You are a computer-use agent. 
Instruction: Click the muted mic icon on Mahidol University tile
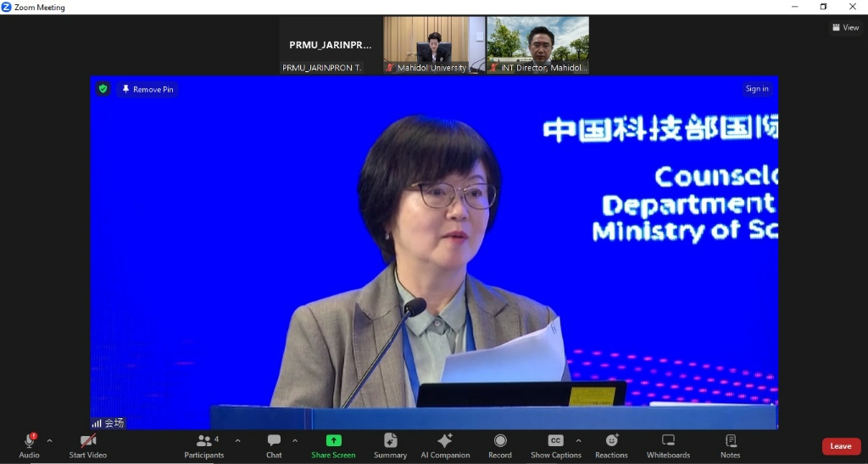click(x=390, y=68)
